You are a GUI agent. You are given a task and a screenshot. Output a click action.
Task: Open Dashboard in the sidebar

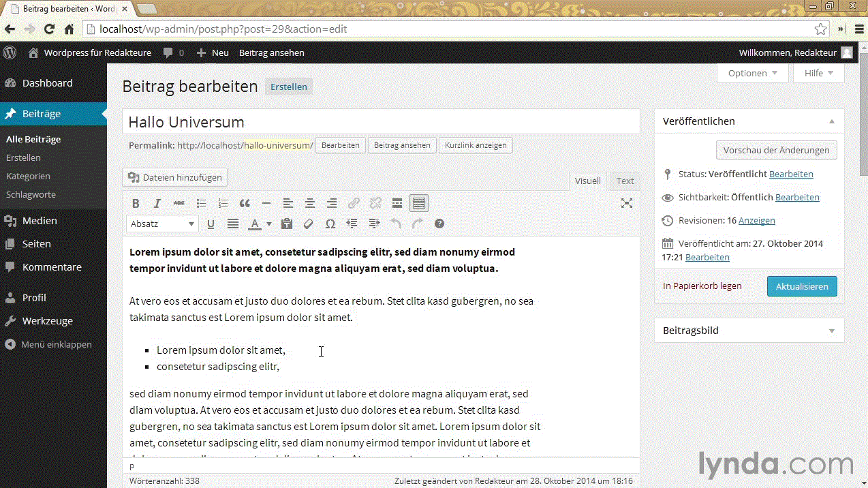53,83
